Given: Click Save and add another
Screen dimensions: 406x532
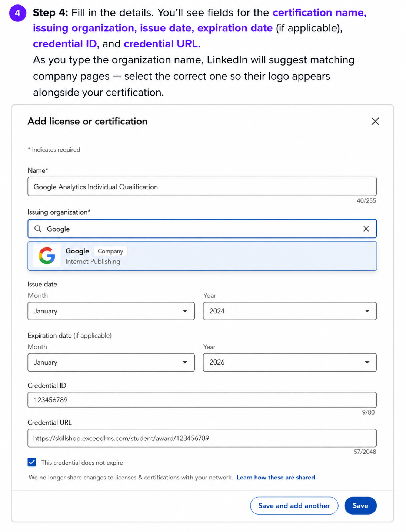Looking at the screenshot, I should point(294,506).
